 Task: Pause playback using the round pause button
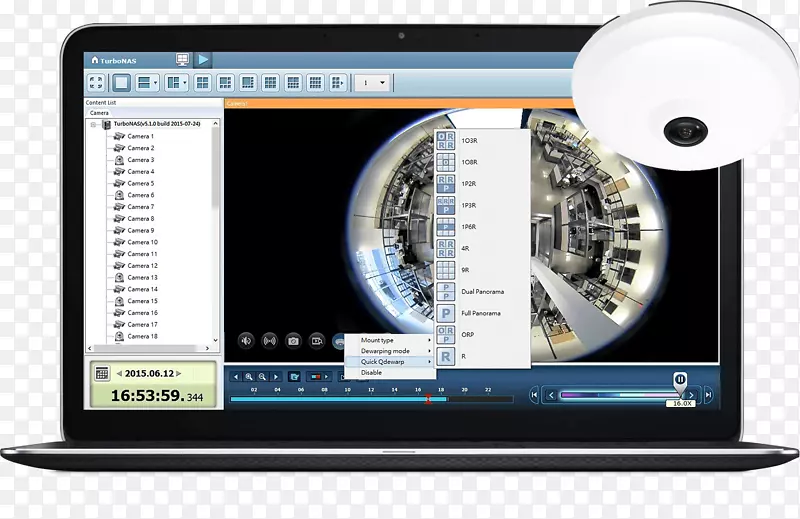pos(679,379)
